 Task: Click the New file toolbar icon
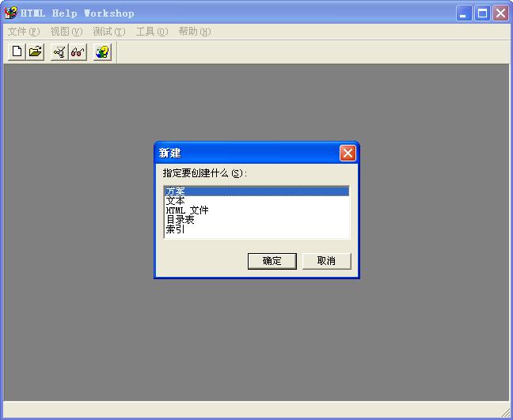click(17, 52)
